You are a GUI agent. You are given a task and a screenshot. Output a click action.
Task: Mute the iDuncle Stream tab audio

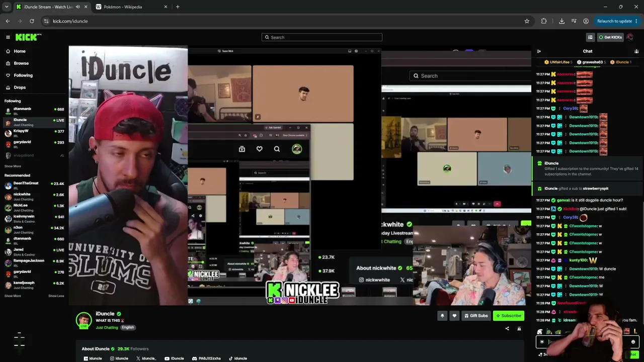[77, 7]
